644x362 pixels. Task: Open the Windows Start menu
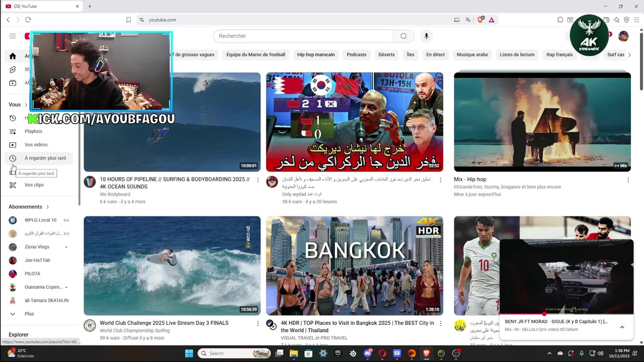click(x=189, y=353)
